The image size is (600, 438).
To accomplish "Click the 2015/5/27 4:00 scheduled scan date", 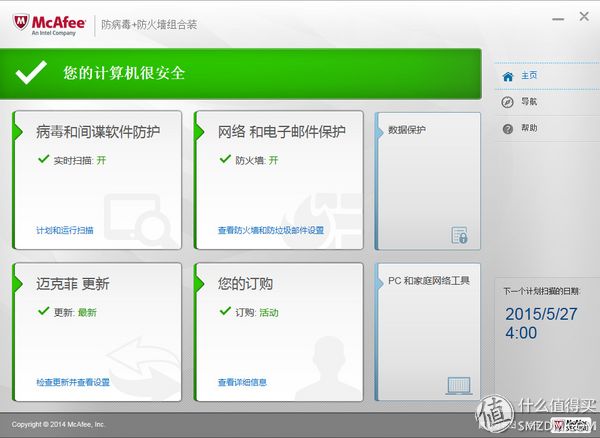I will (x=541, y=323).
